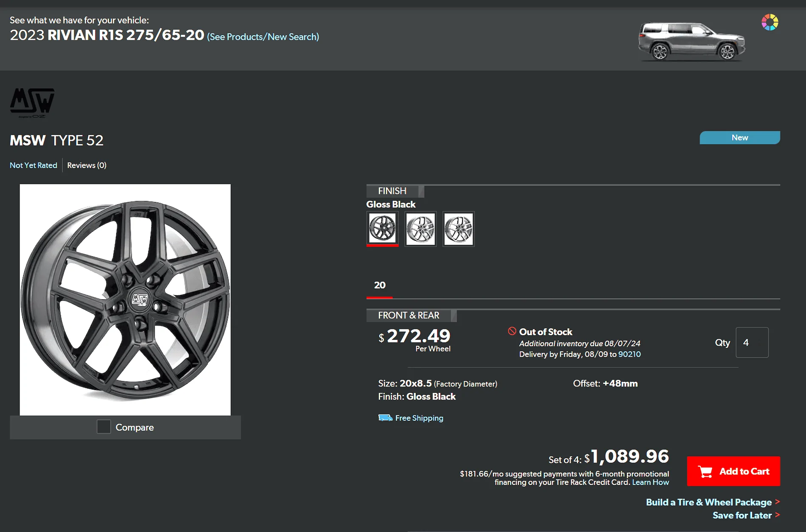Screen dimensions: 806x532
Task: Select the Gloss Black finish thumbnail
Action: [x=382, y=229]
